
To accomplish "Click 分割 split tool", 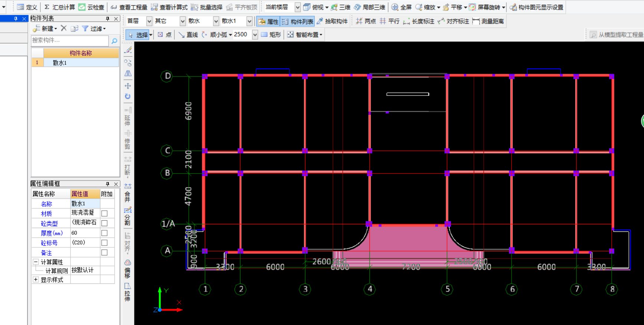I will 128,216.
